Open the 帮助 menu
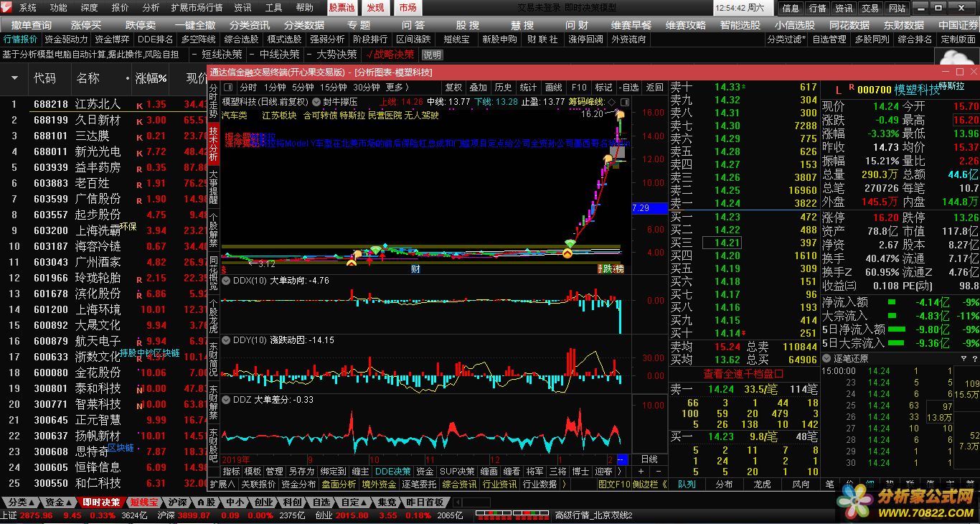The height and width of the screenshot is (524, 980). pyautogui.click(x=305, y=8)
